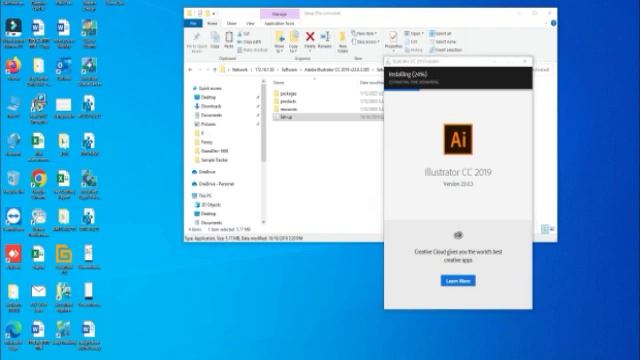This screenshot has height=360, width=640.
Task: Click the navigation pane scroll-down arrow
Action: tap(263, 222)
